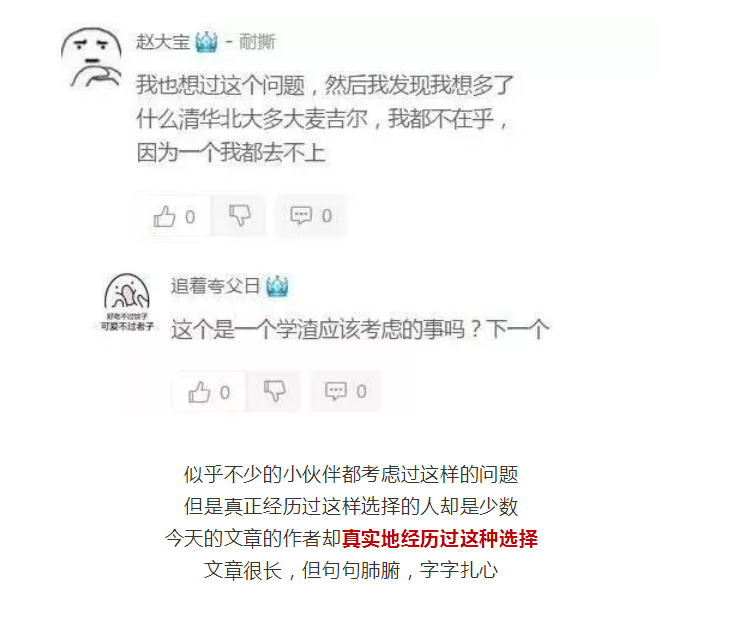This screenshot has width=733, height=618.
Task: Open replies on 赵大宝's comment
Action: click(x=301, y=216)
